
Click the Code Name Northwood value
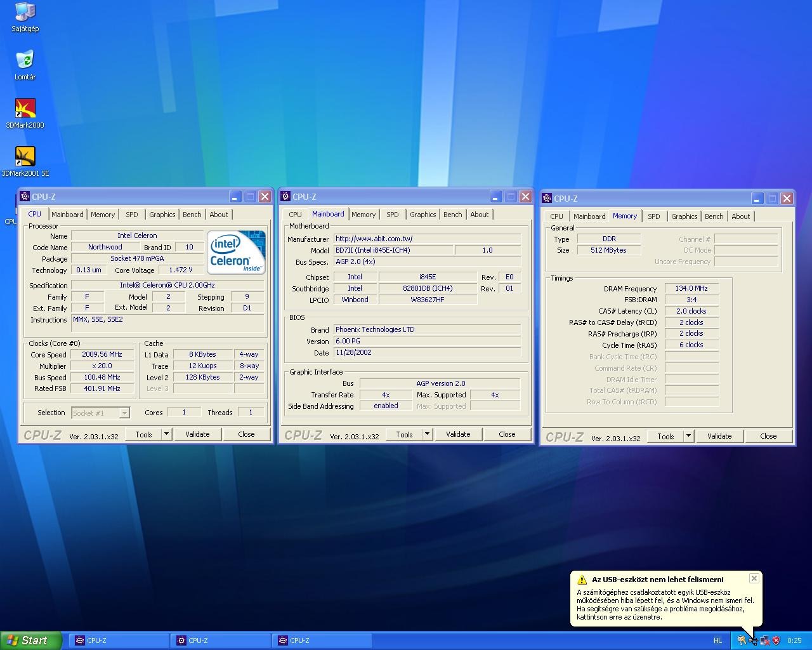tap(105, 247)
